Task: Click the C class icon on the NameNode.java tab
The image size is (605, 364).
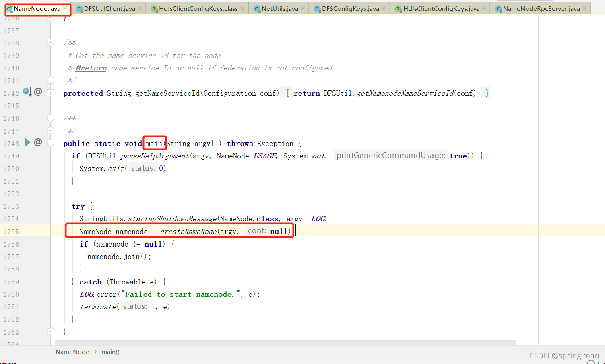Action: point(10,9)
